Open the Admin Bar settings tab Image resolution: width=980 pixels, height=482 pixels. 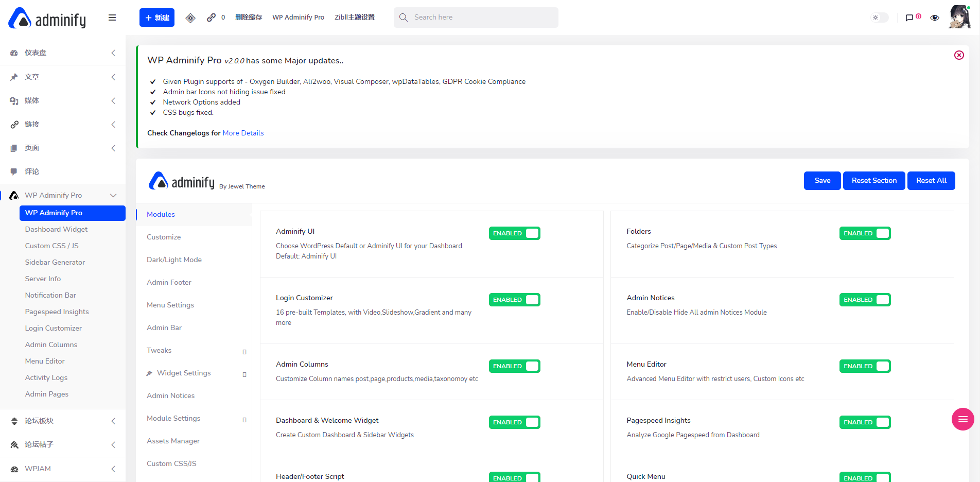(x=194, y=328)
